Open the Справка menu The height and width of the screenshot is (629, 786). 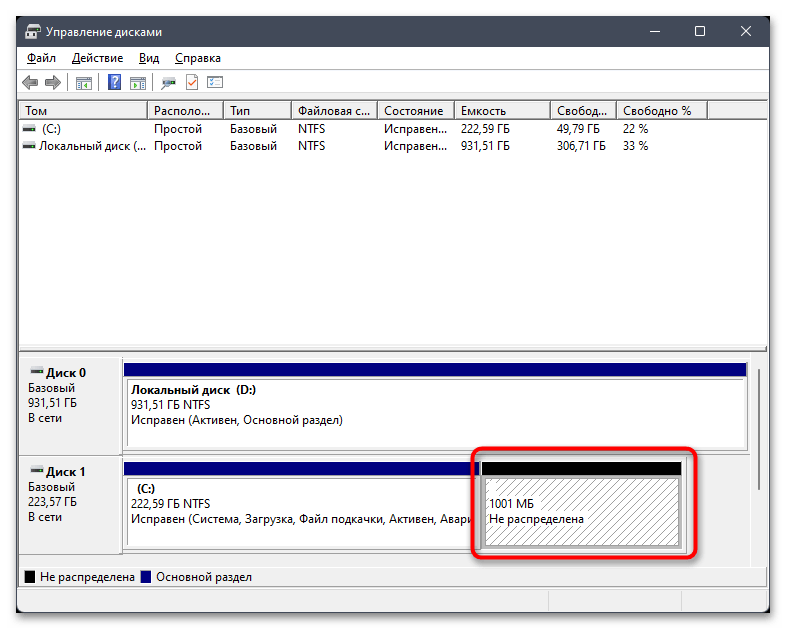coord(198,58)
